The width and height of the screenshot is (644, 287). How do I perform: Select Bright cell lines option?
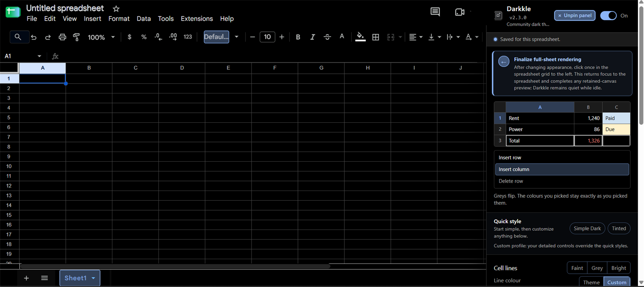[619, 268]
